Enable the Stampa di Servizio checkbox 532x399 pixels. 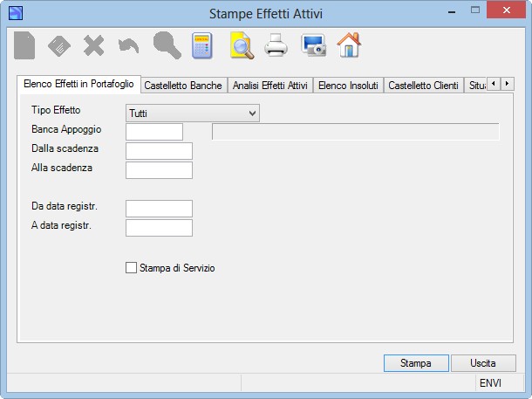coord(131,267)
